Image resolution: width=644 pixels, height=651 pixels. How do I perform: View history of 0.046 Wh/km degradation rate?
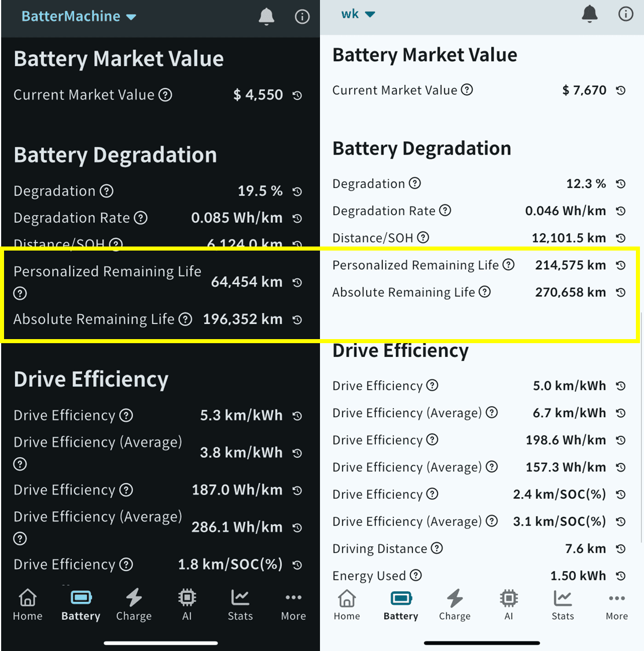point(620,211)
